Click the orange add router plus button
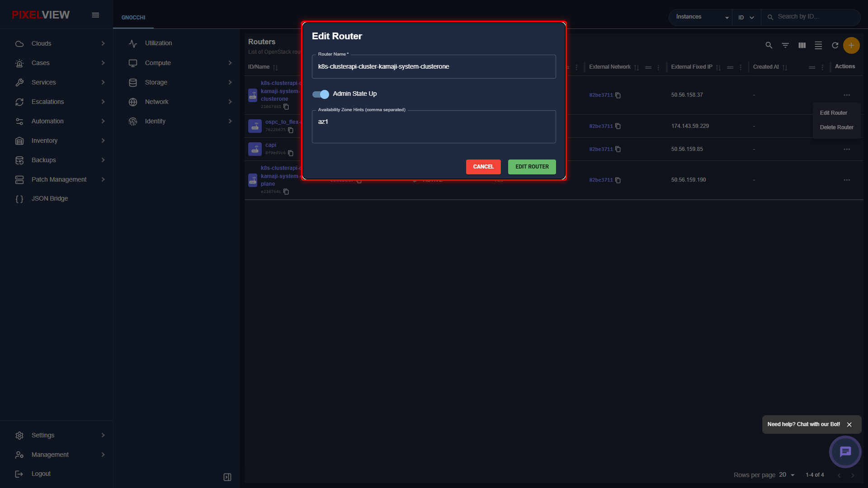The height and width of the screenshot is (488, 868). 851,45
